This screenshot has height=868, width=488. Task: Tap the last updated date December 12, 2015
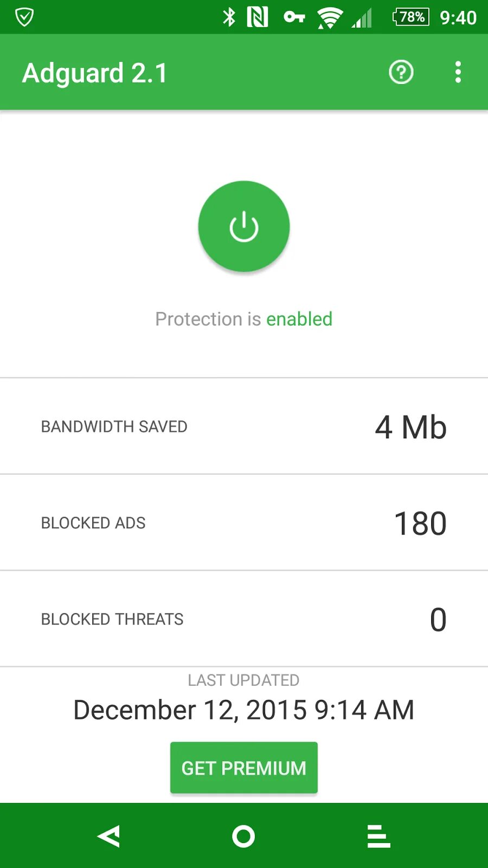tap(244, 710)
